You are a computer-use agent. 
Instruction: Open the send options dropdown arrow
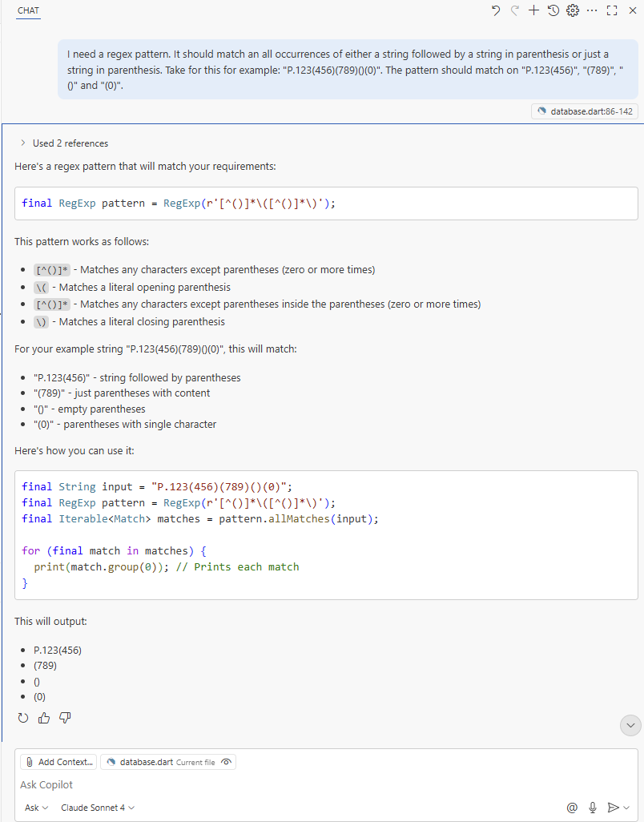tap(626, 808)
